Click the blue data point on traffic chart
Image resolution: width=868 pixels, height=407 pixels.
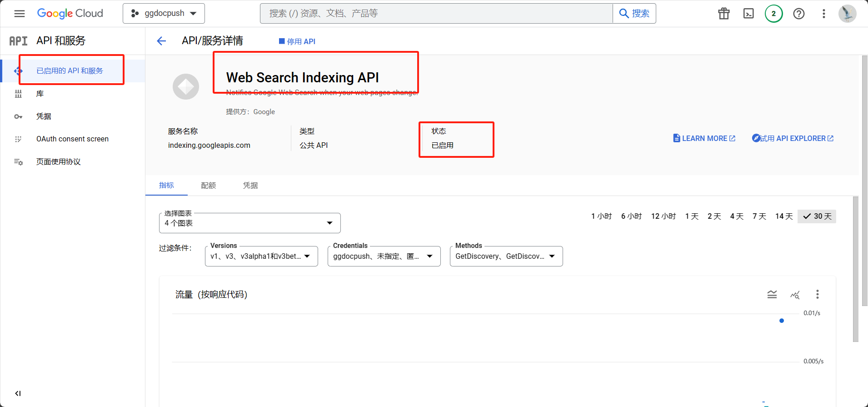782,321
